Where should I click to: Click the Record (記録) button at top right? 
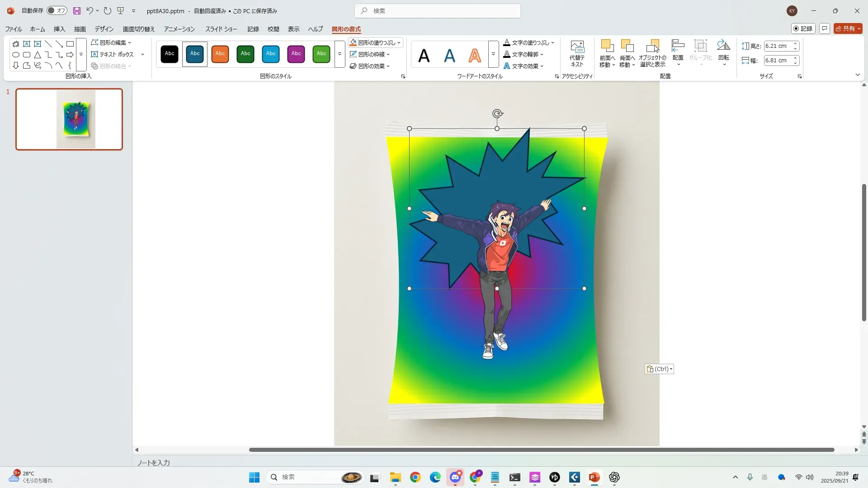point(803,28)
